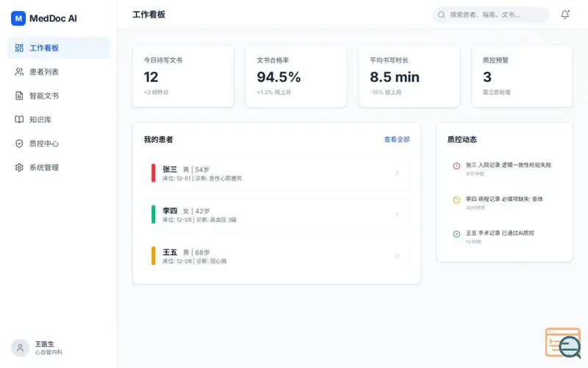Click the 需立即处理 note under 质控预警
The height and width of the screenshot is (368, 588).
[x=497, y=93]
